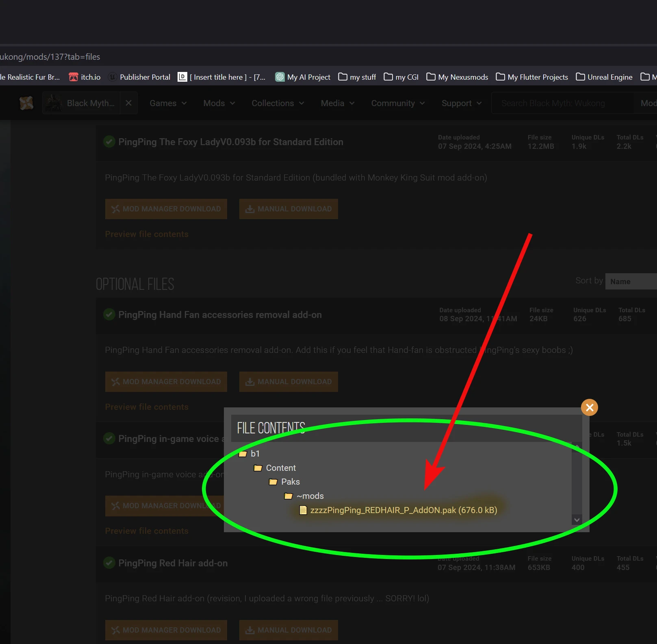The width and height of the screenshot is (657, 644).
Task: Click the green checkmark beside Red Hair add-on
Action: coord(109,563)
